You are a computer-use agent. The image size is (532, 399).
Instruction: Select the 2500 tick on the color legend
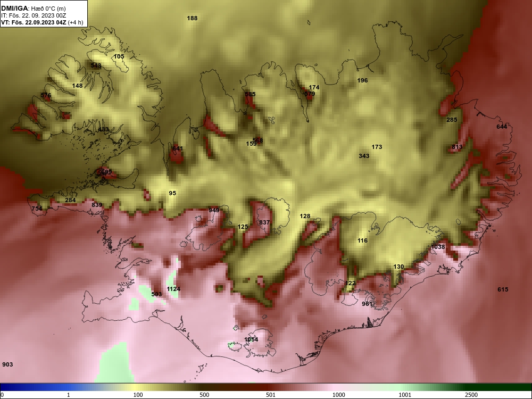click(471, 395)
